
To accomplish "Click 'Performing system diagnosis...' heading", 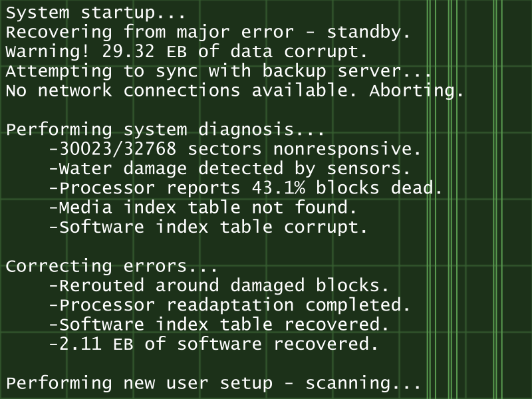I will click(166, 130).
